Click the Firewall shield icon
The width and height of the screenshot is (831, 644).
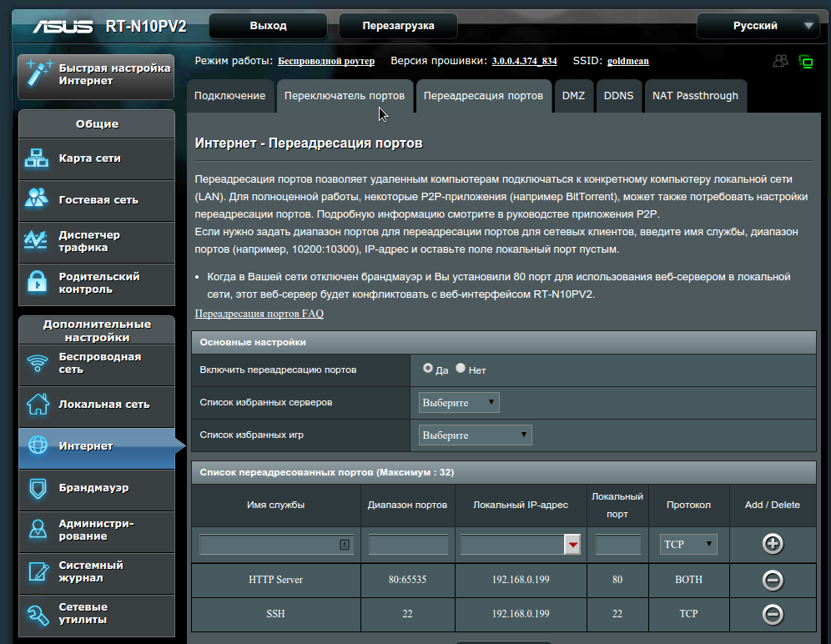pos(38,488)
